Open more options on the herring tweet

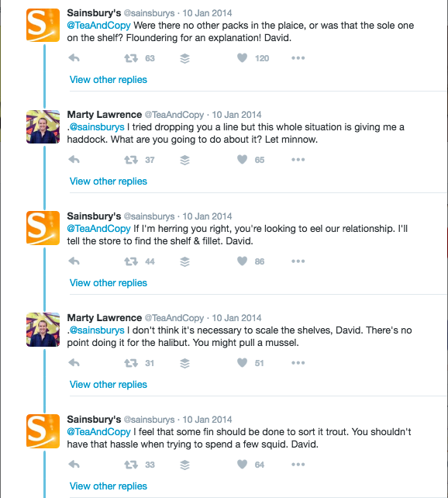click(x=298, y=261)
